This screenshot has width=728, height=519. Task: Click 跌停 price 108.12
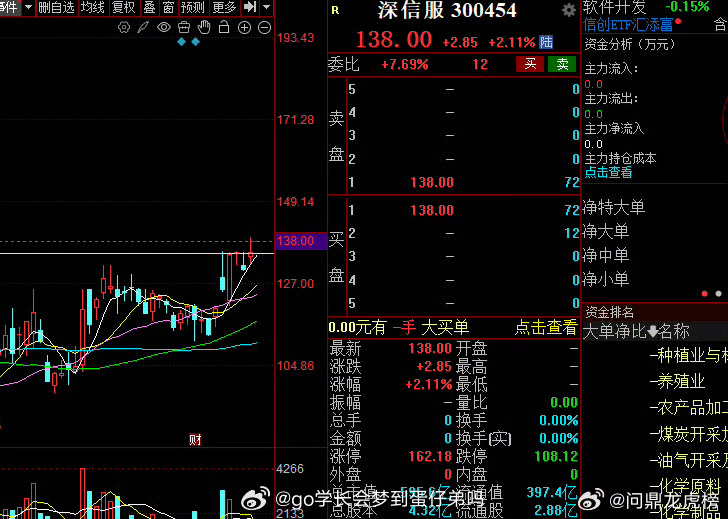click(x=556, y=456)
